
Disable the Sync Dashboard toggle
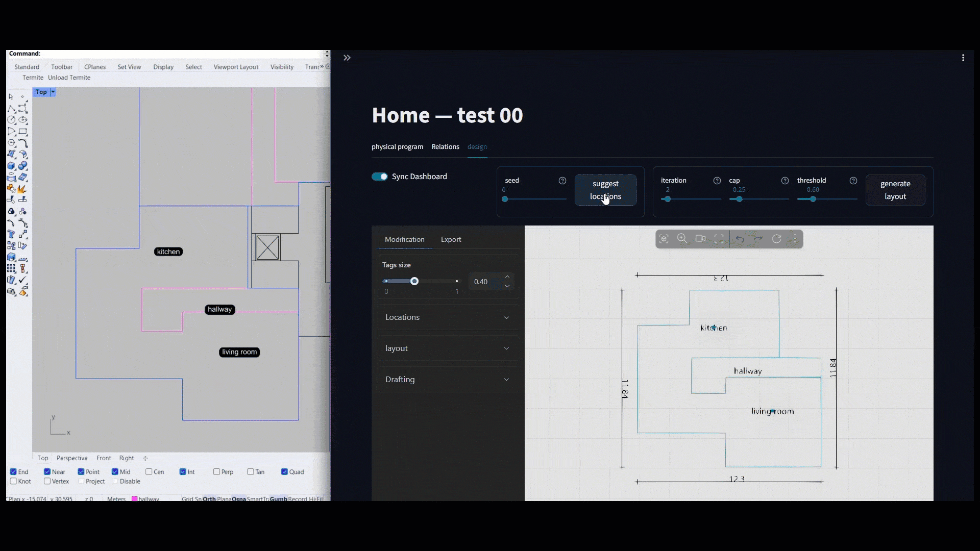pyautogui.click(x=379, y=176)
